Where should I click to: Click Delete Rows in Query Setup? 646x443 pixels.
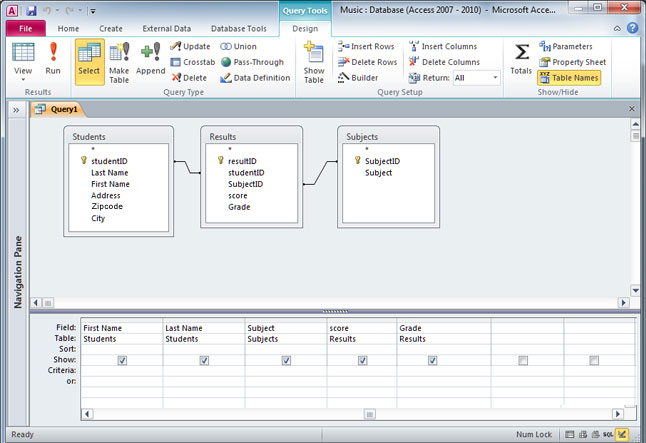367,62
